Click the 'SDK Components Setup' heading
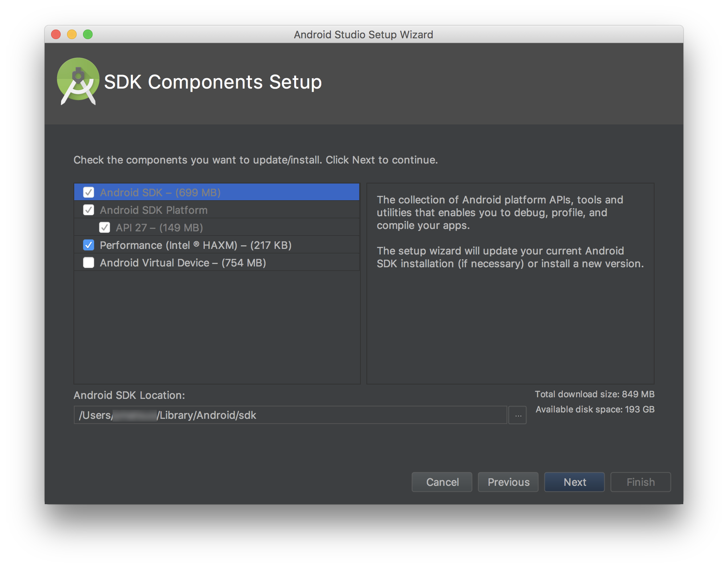The image size is (728, 568). click(x=213, y=82)
